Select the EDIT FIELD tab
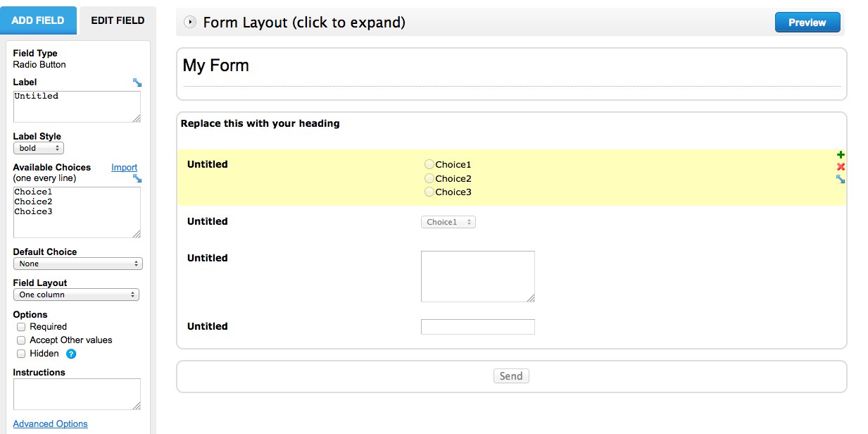Screen dimensions: 868x434 (x=116, y=20)
